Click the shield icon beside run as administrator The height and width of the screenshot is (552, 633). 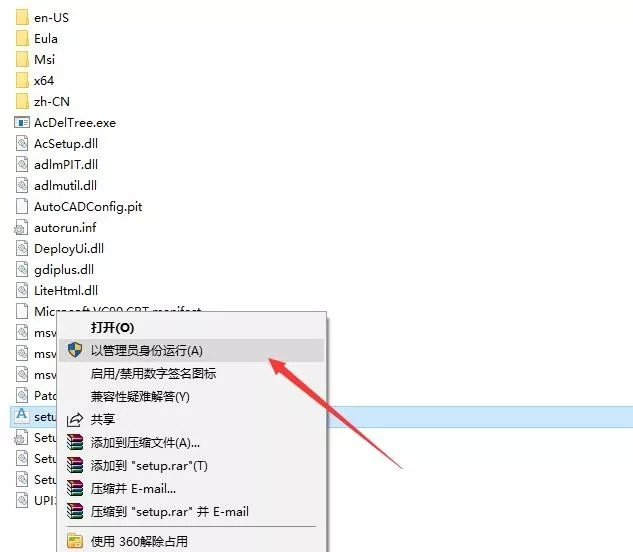click(75, 350)
